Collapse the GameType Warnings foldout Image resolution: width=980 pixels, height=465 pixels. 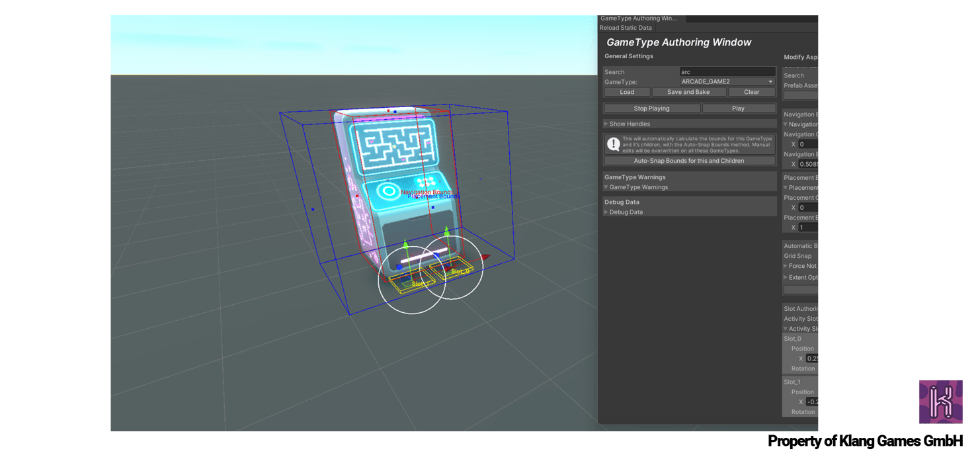(x=606, y=187)
